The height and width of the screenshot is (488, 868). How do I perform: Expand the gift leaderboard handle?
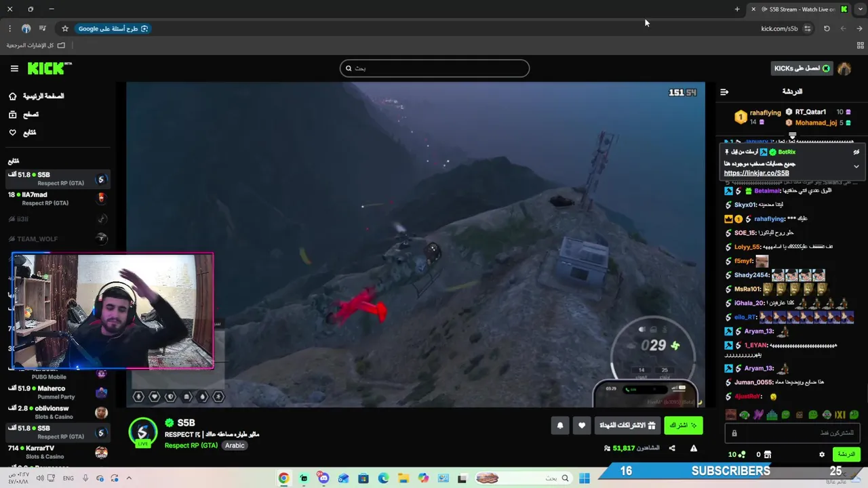tap(792, 136)
